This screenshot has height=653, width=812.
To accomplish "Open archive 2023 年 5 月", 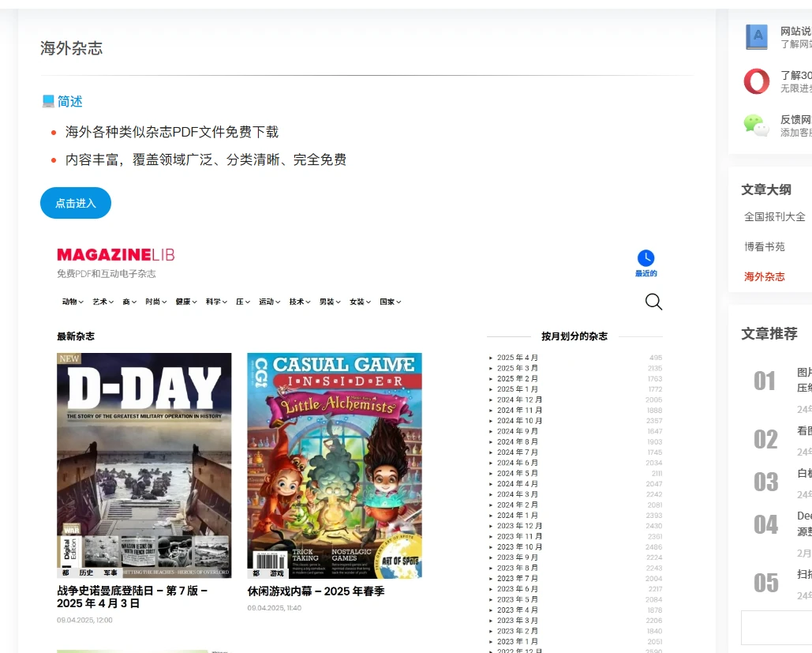I will point(518,599).
